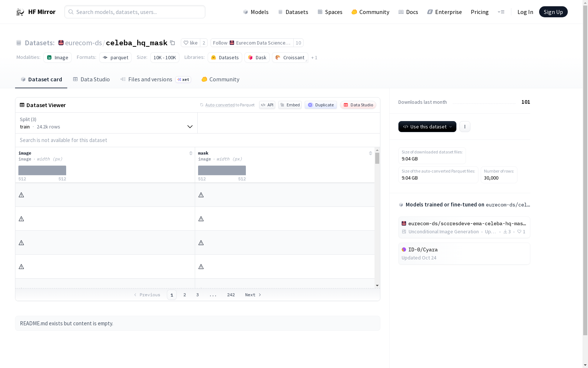Click the HF Mirror logo icon
Image resolution: width=588 pixels, height=368 pixels.
(x=20, y=12)
